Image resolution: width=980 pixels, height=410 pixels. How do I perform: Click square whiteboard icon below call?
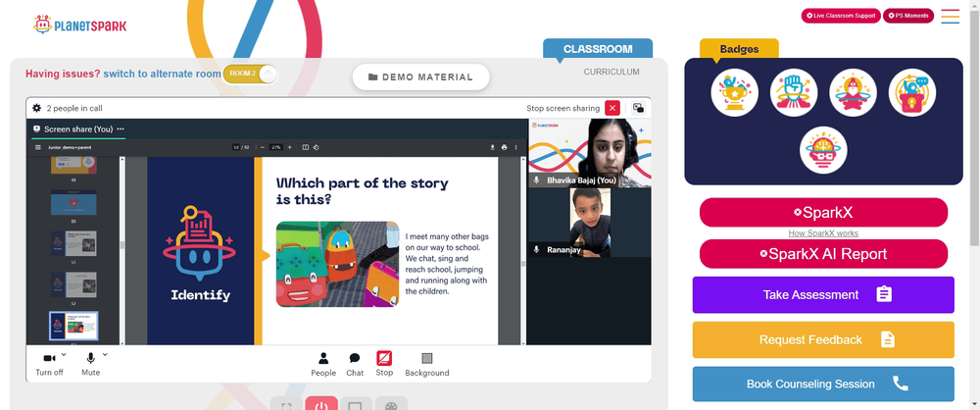click(x=356, y=404)
